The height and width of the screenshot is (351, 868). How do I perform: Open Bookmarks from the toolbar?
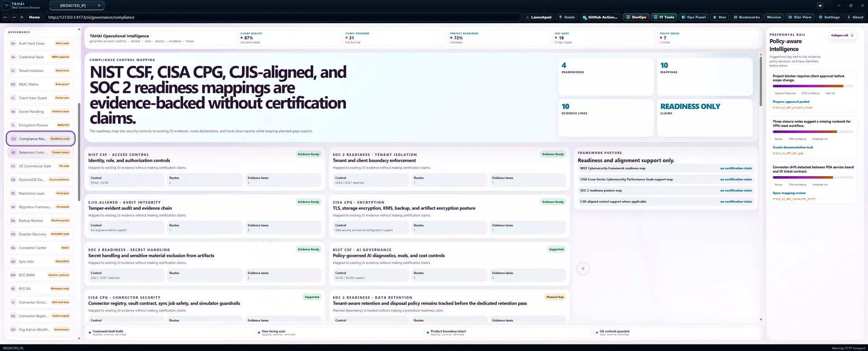click(747, 17)
